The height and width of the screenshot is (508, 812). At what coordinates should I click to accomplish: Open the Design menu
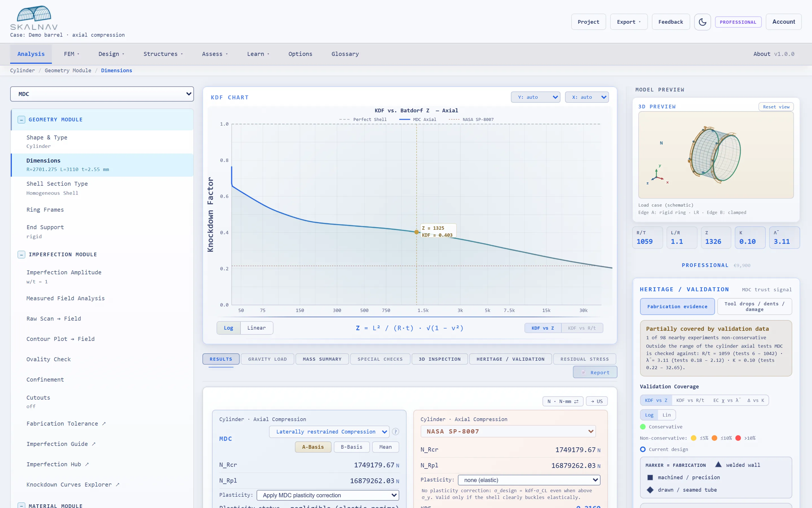pos(111,54)
